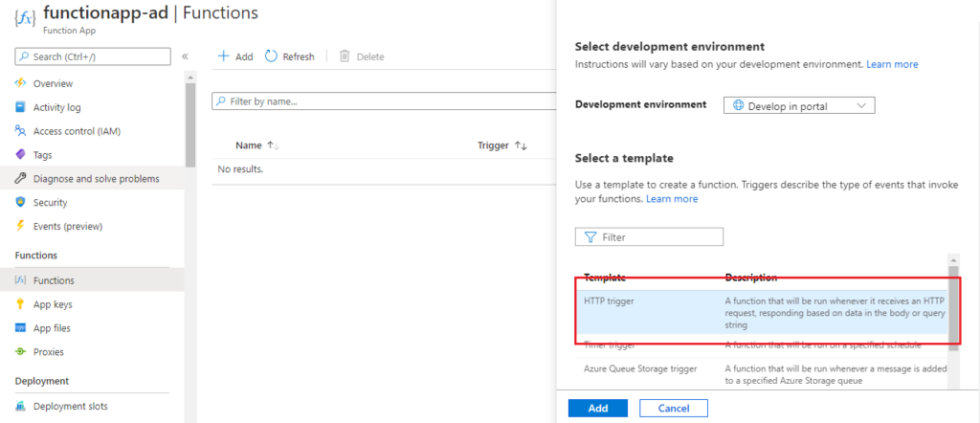
Task: Click the template Filter field
Action: (x=649, y=236)
